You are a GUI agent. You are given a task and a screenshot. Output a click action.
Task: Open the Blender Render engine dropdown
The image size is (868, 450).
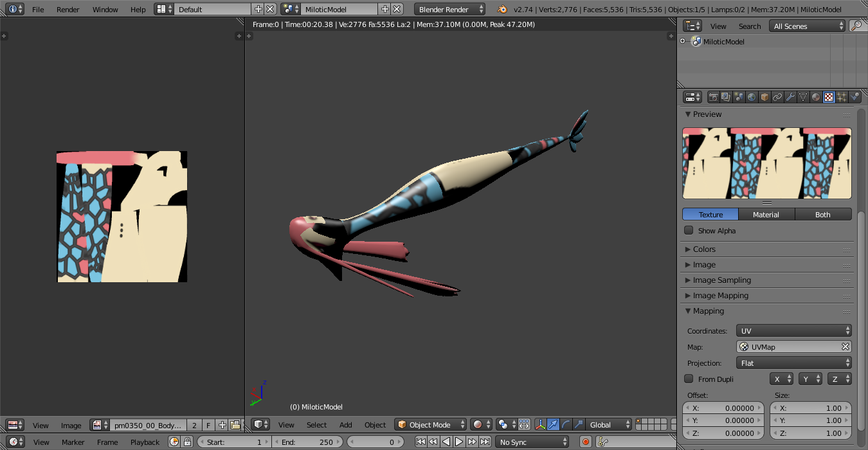(450, 9)
